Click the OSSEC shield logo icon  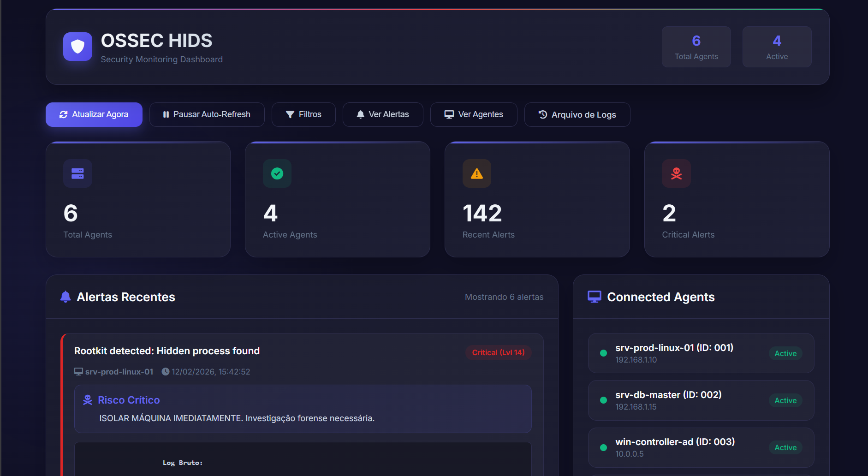[77, 47]
